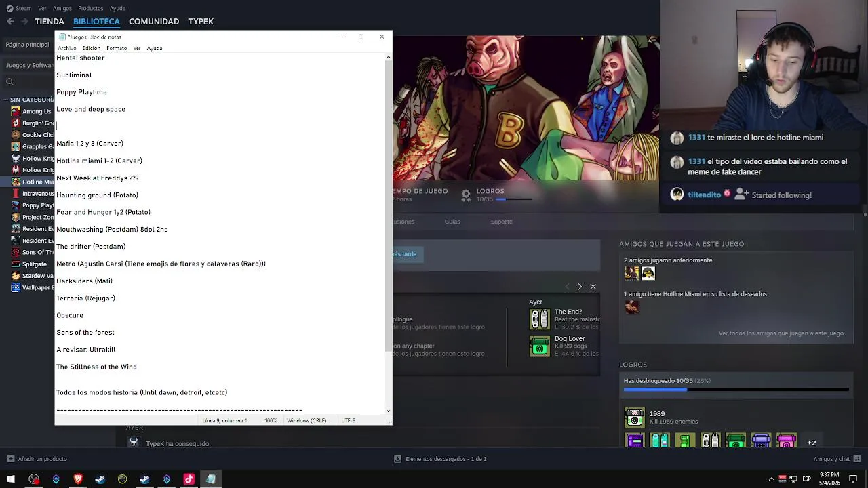Open Cookie Clicker in the library list

[x=33, y=135]
